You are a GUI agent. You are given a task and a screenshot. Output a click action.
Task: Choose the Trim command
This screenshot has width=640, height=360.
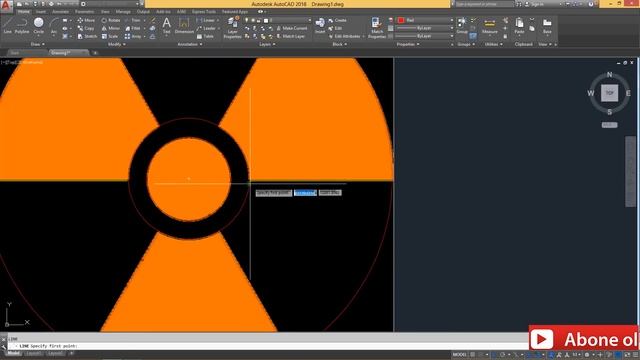[133, 20]
